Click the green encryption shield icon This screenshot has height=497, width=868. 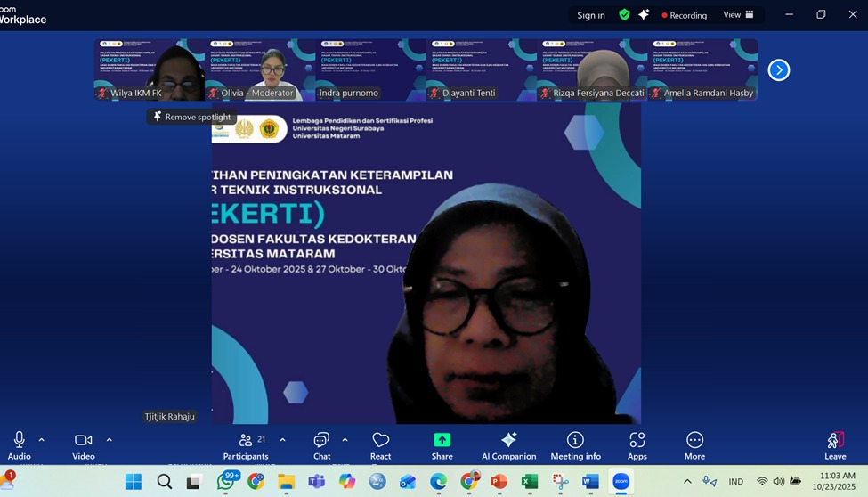coord(624,15)
